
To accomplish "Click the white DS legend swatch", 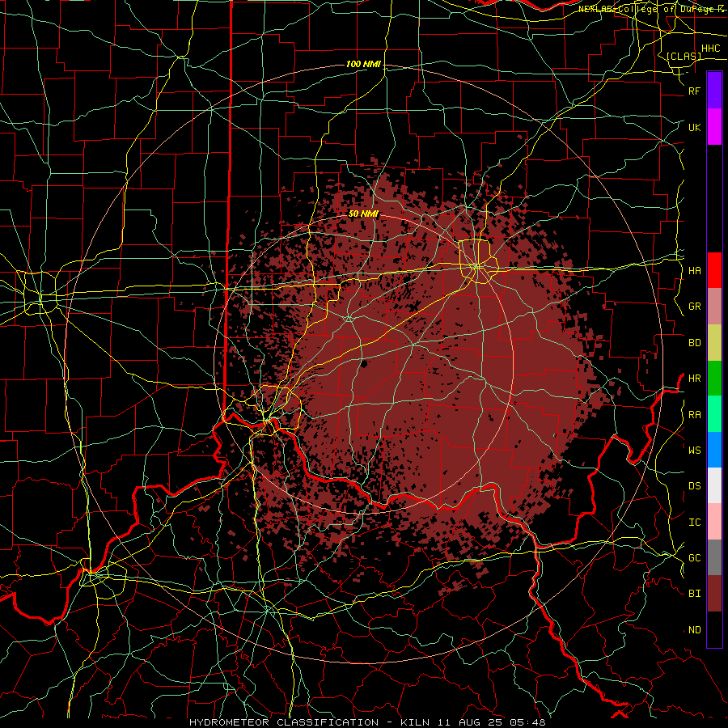I will [x=714, y=485].
